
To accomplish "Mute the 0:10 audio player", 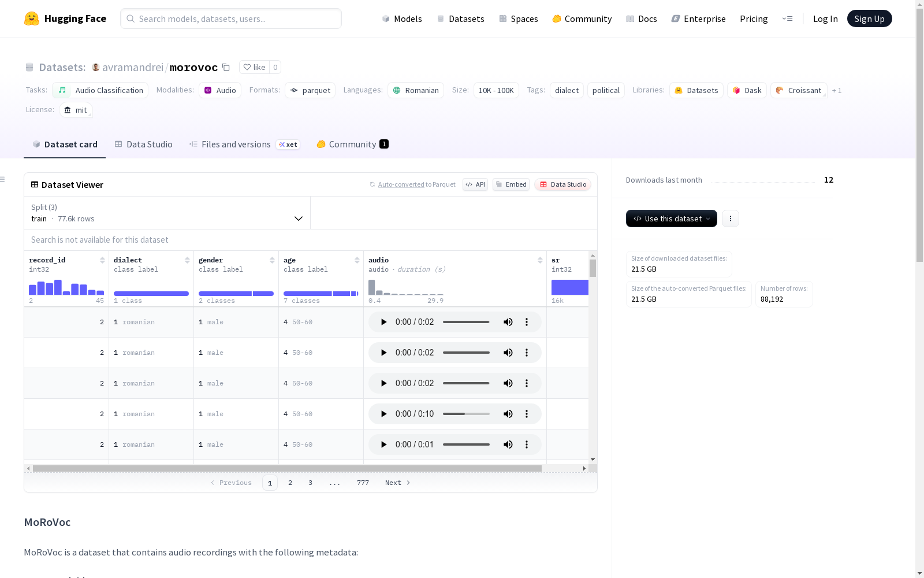I will [508, 414].
